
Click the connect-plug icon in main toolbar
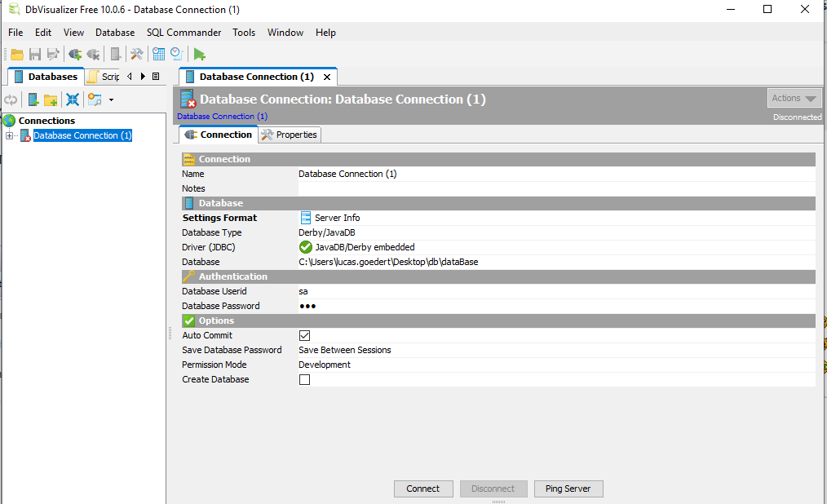click(75, 55)
